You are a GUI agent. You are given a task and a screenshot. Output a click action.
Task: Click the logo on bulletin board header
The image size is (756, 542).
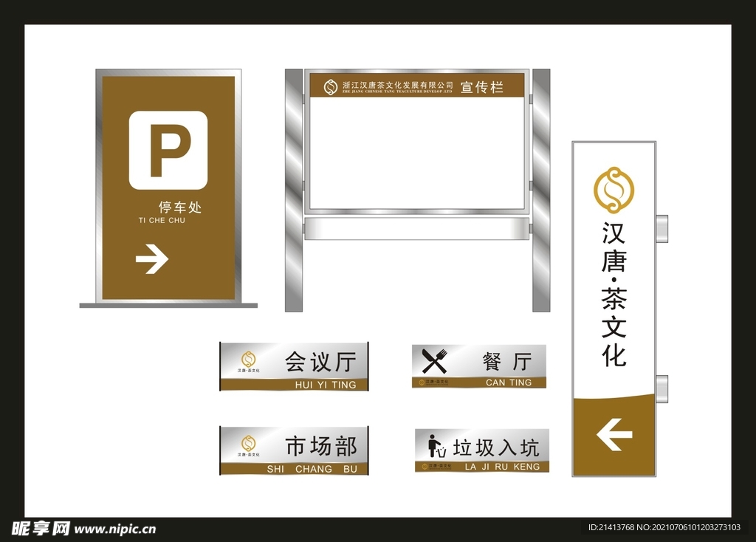pos(330,87)
